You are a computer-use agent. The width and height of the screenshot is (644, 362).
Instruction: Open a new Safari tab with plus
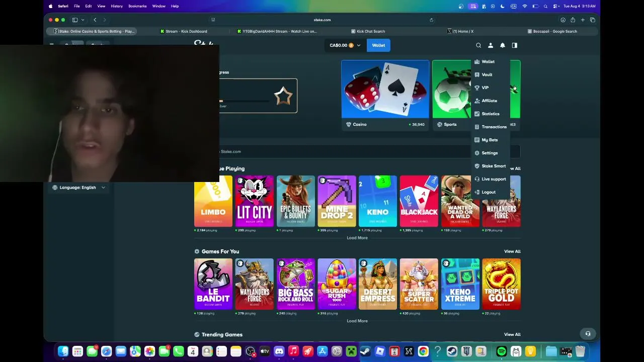583,20
